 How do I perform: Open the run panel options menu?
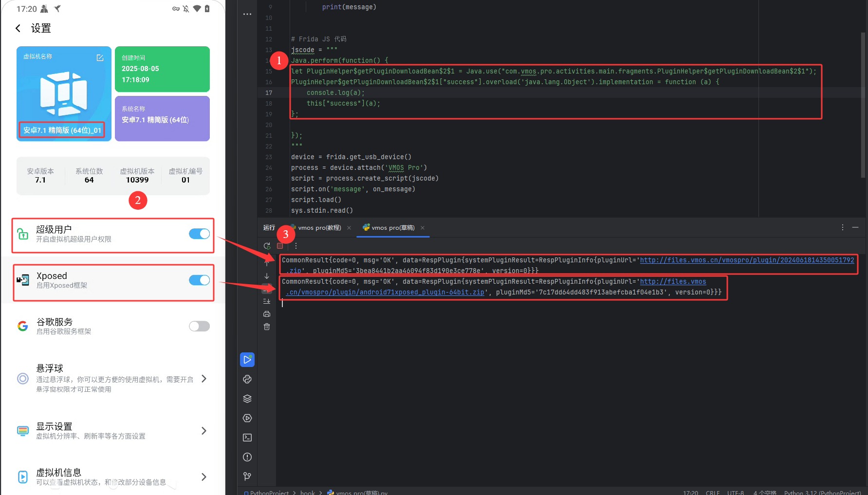[842, 227]
